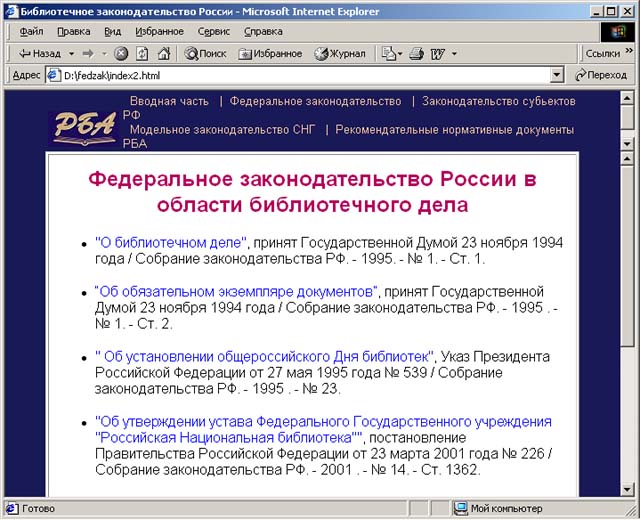Screen dimensions: 640x520
Task: Click the Mail icon in toolbar
Action: point(388,53)
